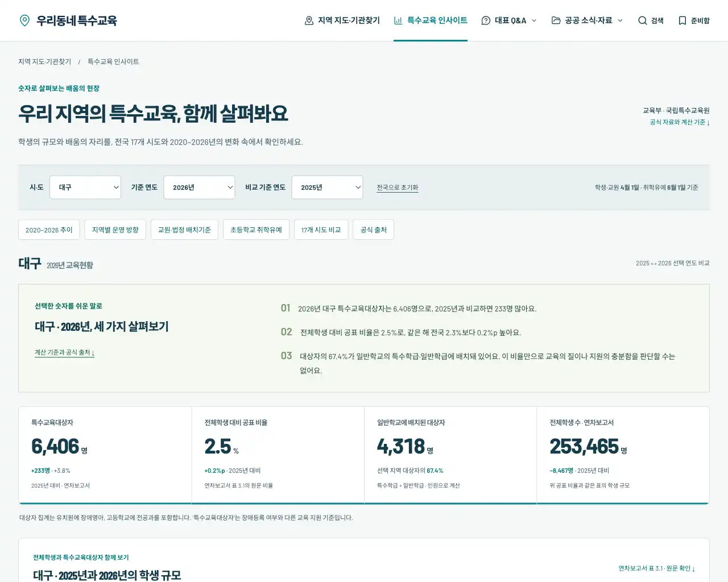
Task: Click the '교육부 · 국립특수교육원' source text
Action: pos(676,110)
